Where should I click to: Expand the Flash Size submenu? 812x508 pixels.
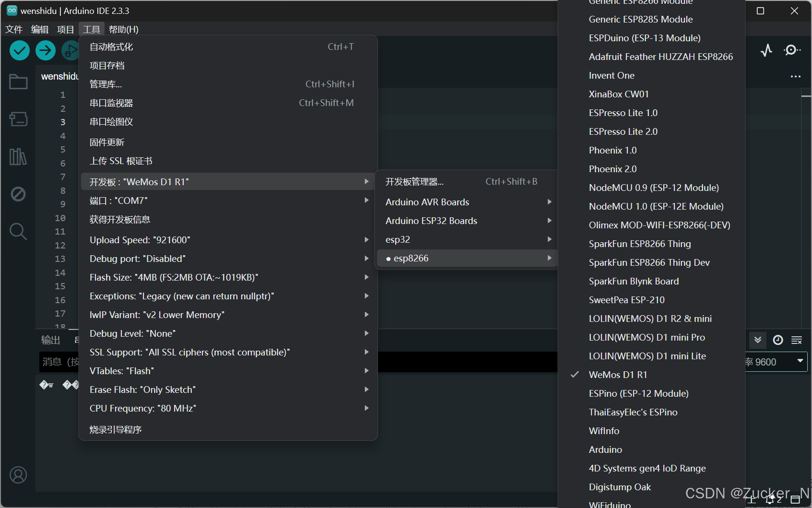point(228,277)
